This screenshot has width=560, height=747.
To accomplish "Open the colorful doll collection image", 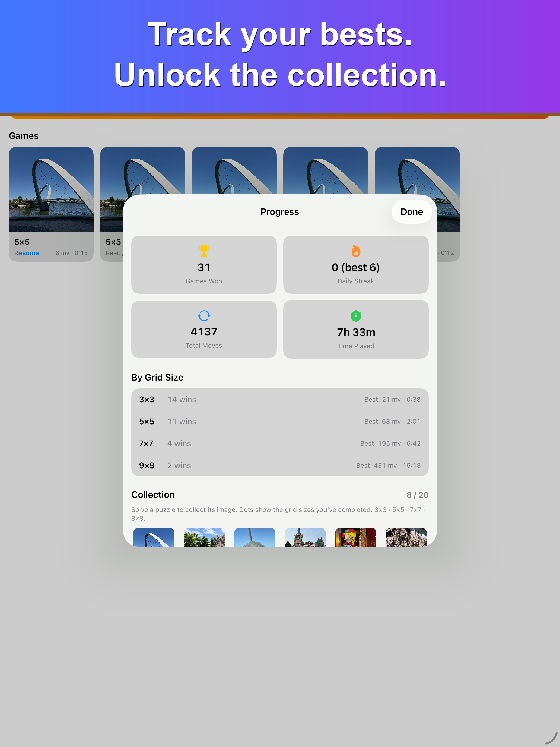I will point(355,537).
